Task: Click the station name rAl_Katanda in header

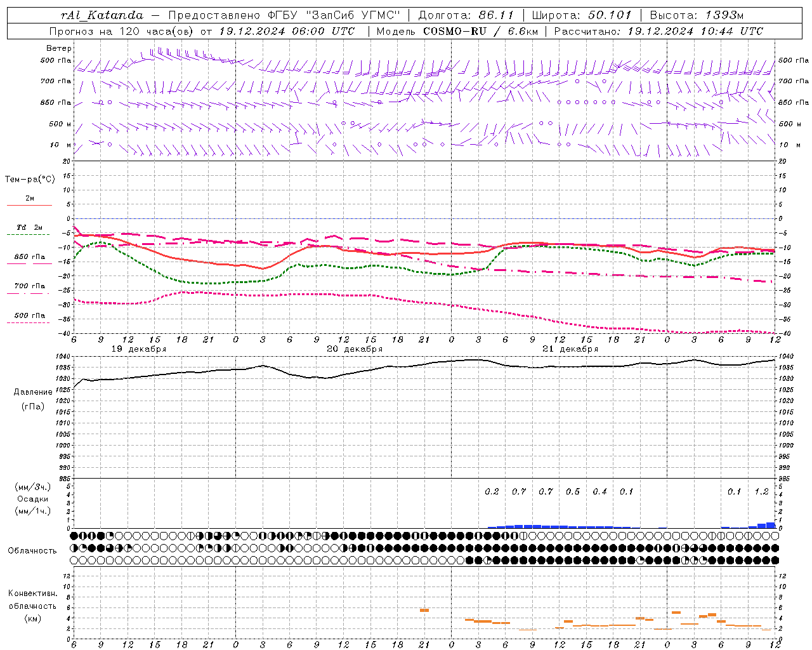Action: 102,15
